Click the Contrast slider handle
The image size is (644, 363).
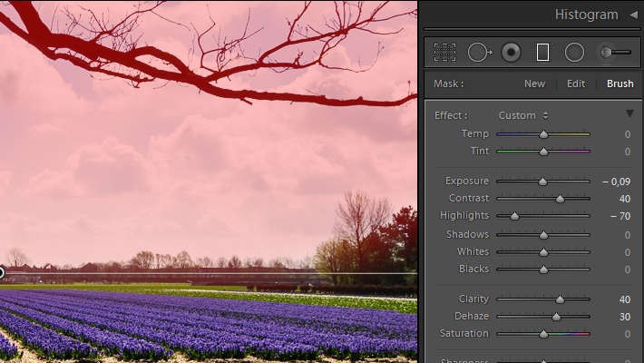coord(560,199)
